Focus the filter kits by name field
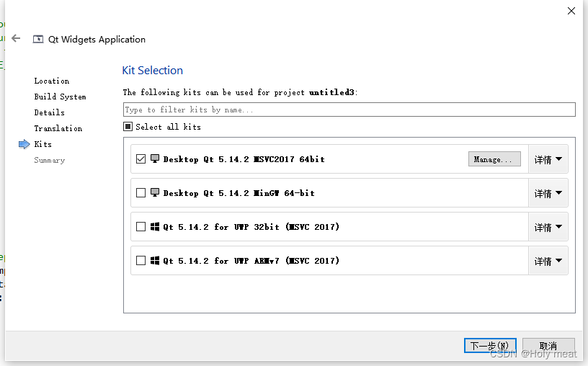588x366 pixels. coord(349,110)
